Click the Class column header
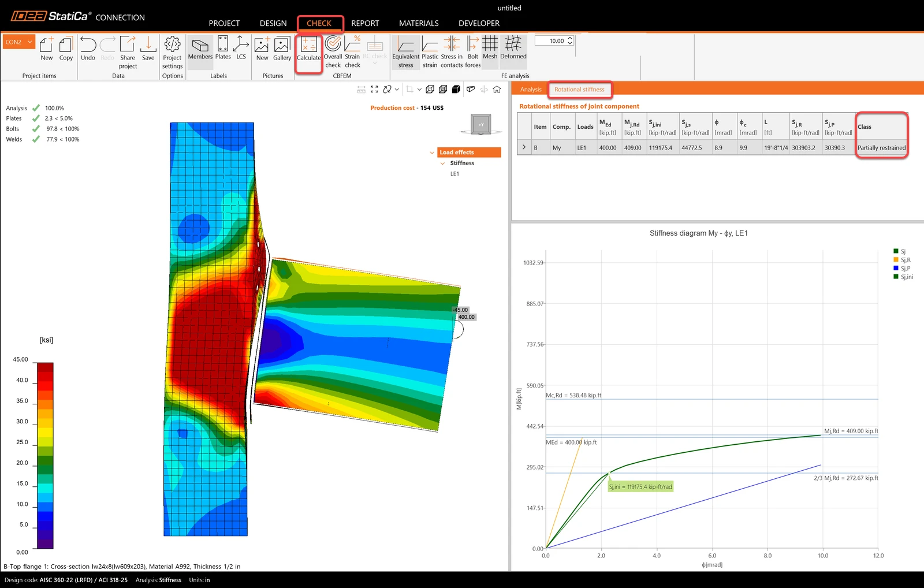Viewport: 924px width, 588px height. [881, 126]
